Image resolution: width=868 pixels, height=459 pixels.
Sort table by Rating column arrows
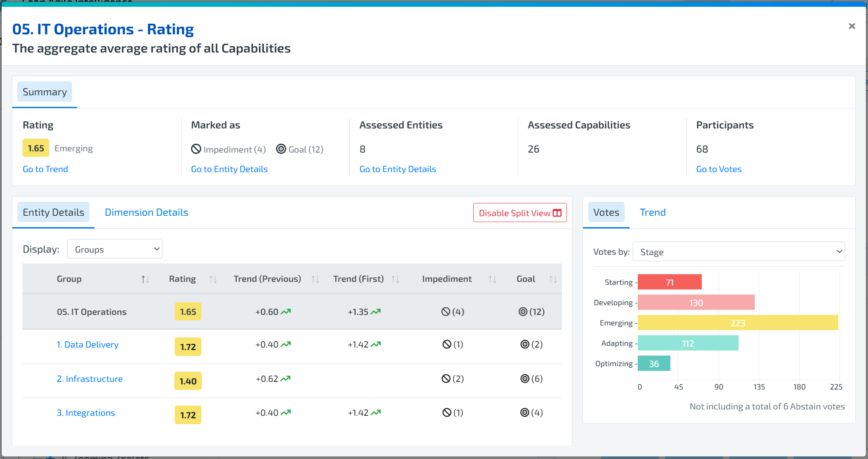click(x=213, y=279)
